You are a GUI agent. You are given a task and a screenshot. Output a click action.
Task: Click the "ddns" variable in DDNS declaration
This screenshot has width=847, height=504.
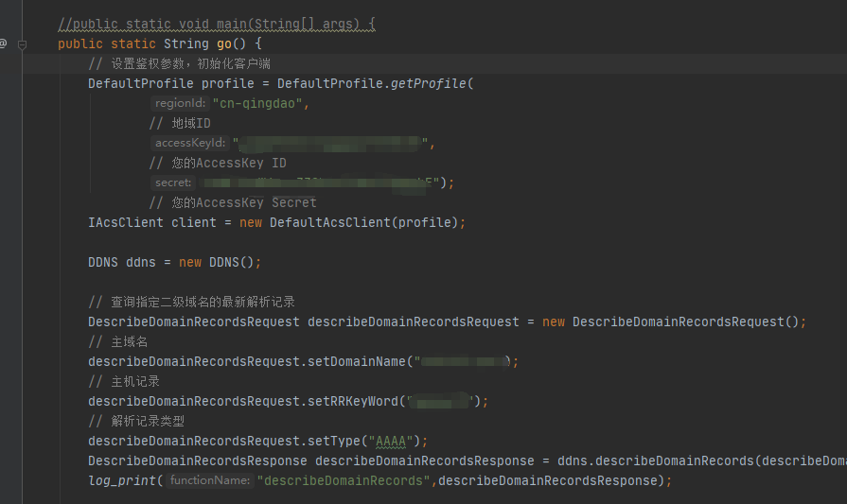[140, 263]
